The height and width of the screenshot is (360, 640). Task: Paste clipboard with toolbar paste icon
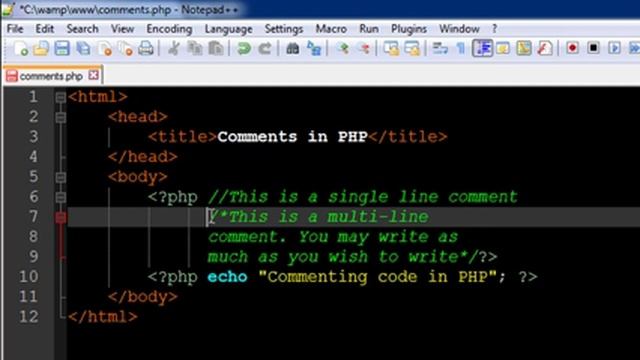(216, 49)
